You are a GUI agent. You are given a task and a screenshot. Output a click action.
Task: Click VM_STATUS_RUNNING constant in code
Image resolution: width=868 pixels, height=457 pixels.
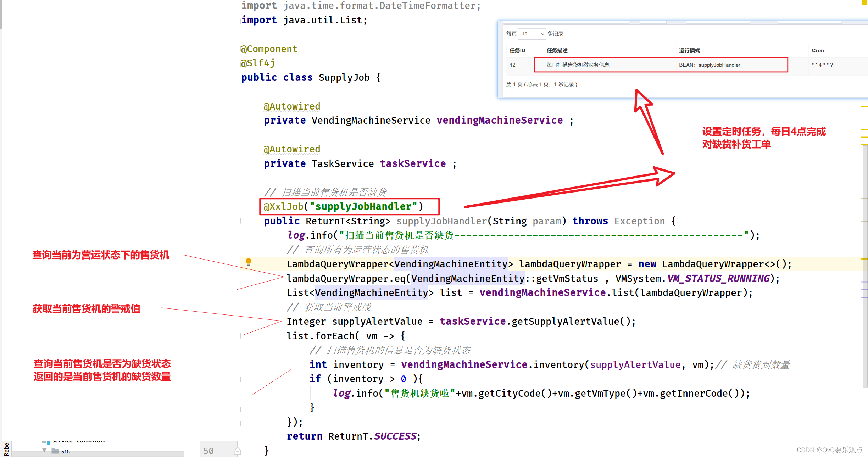pyautogui.click(x=719, y=279)
